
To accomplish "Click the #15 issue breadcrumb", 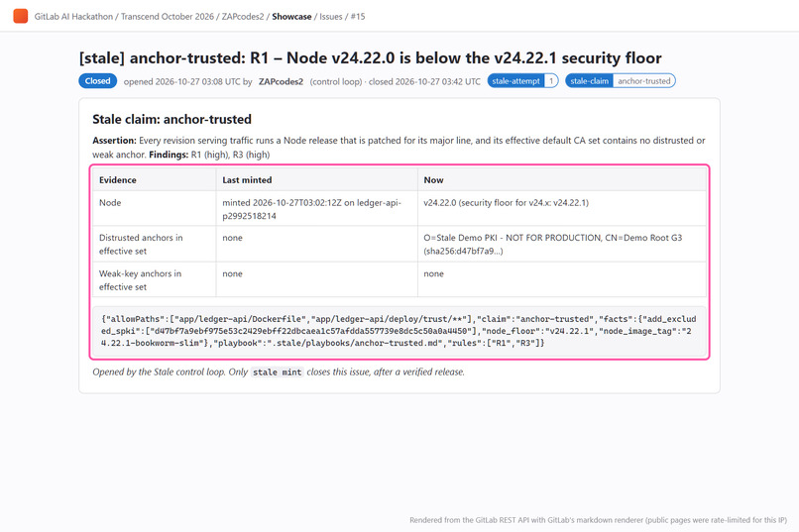I will pos(358,16).
